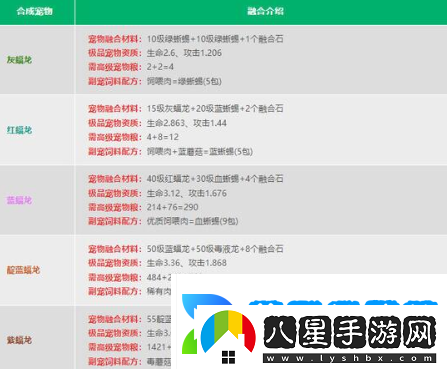Click the pet food value 2+2=4

tap(160, 67)
